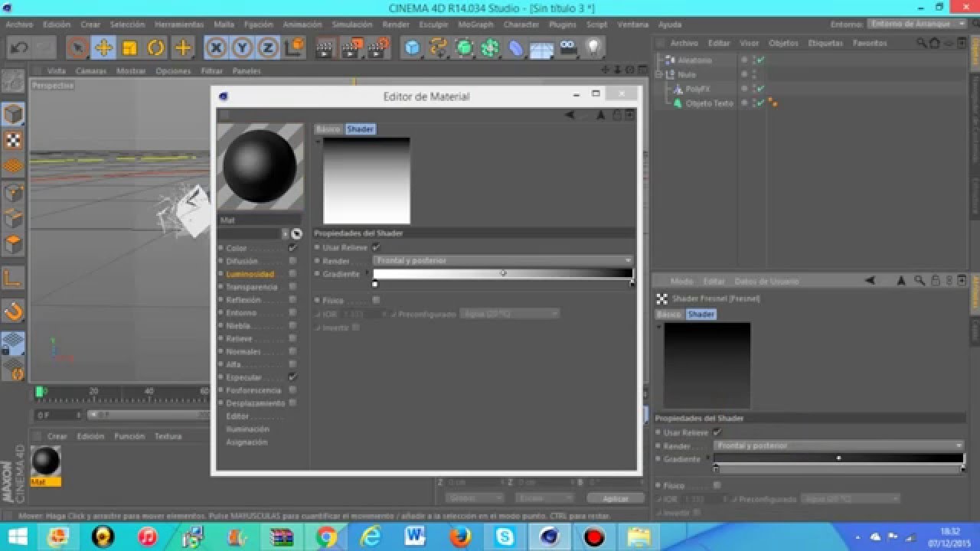This screenshot has height=551, width=980.
Task: Click the Render View clapperboard icon
Action: pos(325,48)
